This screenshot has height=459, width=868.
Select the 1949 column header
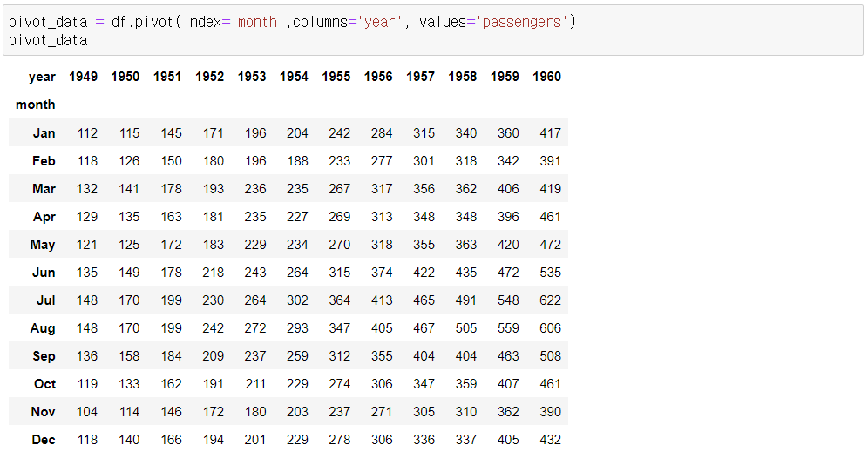pos(83,77)
